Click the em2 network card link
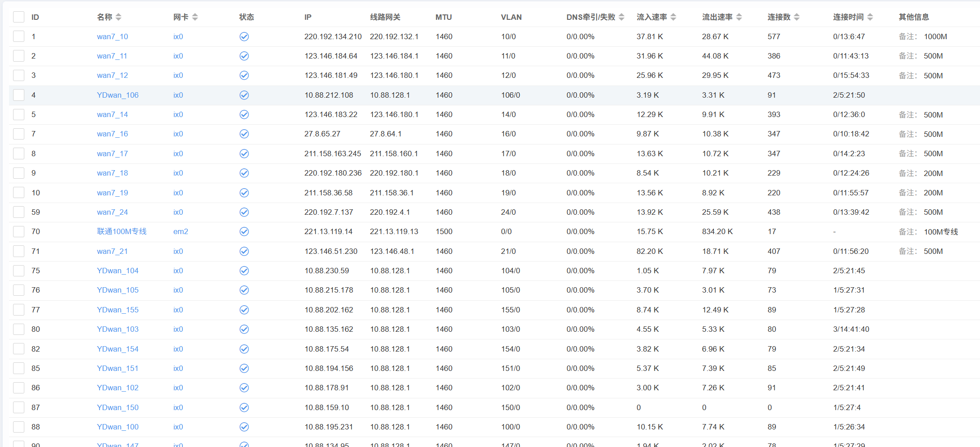 (181, 231)
